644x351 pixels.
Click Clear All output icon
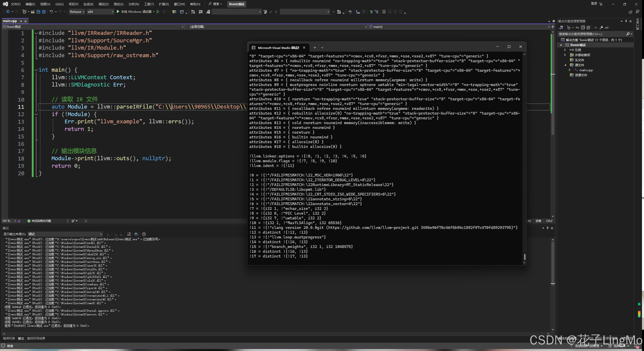pyautogui.click(x=129, y=234)
